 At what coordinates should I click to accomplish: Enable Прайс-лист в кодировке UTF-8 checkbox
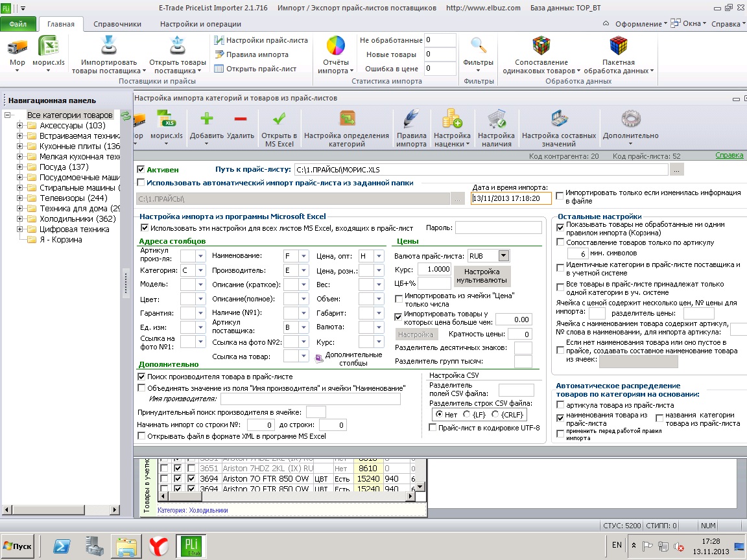tap(433, 428)
